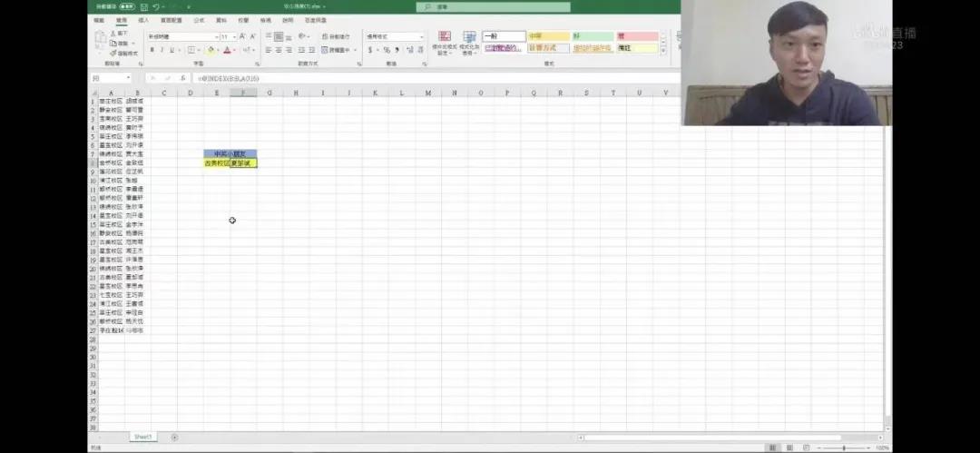Click the search box in title bar
980x453 pixels.
tap(493, 7)
